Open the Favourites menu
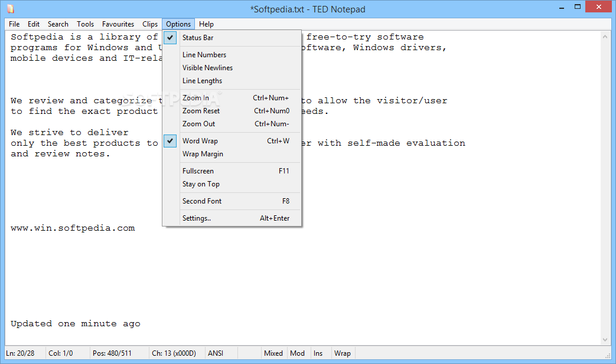The height and width of the screenshot is (364, 616). pyautogui.click(x=118, y=24)
